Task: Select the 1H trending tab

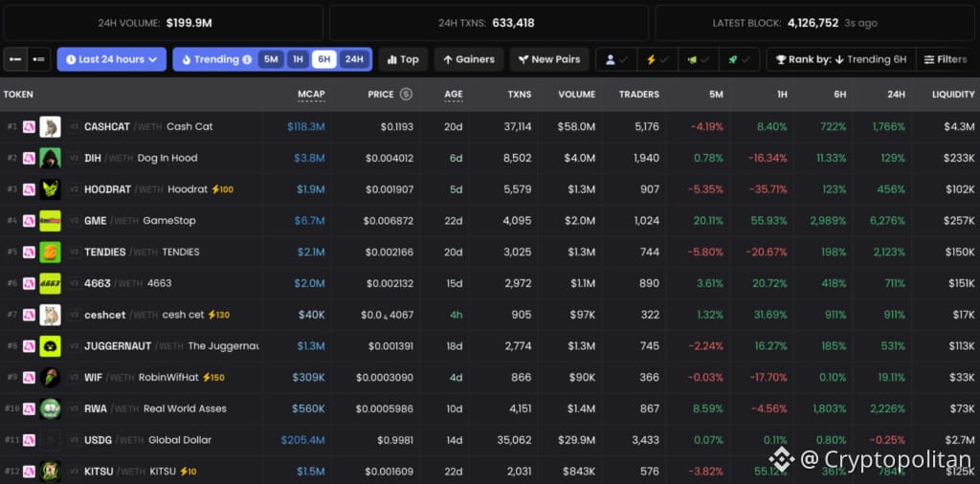Action: (x=299, y=59)
